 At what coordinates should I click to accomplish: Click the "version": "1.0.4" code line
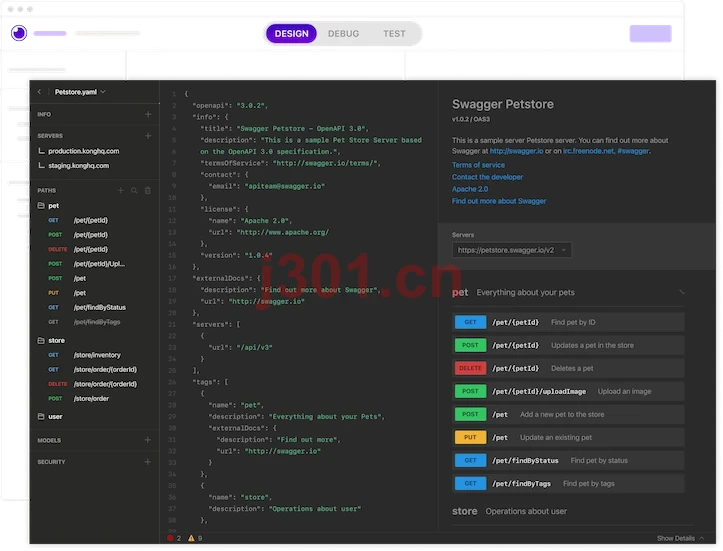pos(236,255)
